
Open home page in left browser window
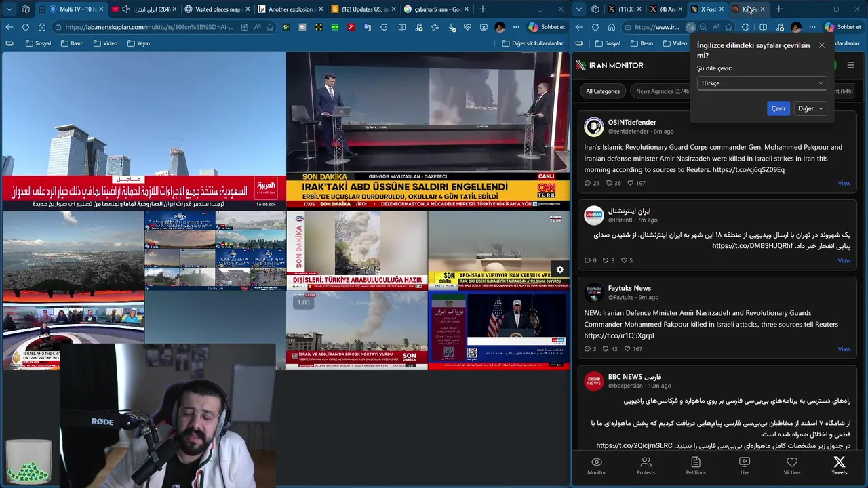coord(41,27)
